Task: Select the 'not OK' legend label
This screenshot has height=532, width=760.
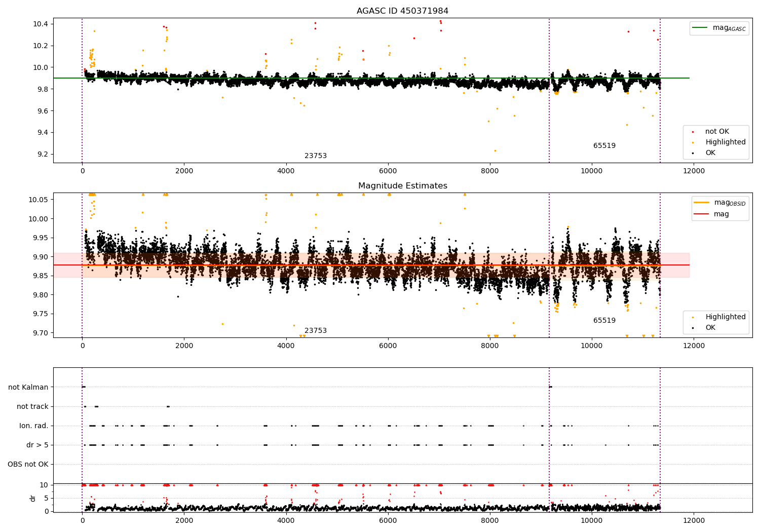Action: [717, 132]
